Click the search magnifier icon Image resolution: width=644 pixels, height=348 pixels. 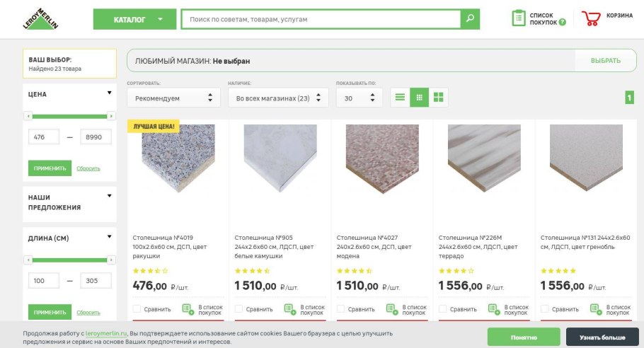click(469, 19)
